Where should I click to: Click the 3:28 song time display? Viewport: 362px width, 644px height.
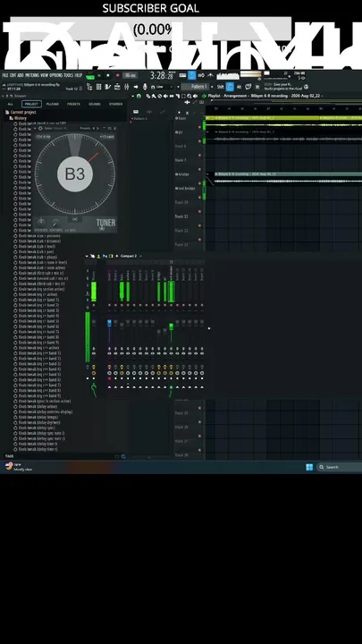tap(163, 75)
